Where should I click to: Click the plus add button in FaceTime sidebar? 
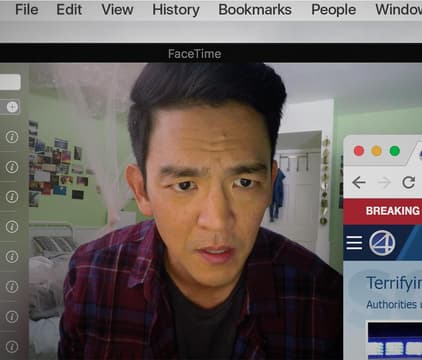[x=12, y=107]
